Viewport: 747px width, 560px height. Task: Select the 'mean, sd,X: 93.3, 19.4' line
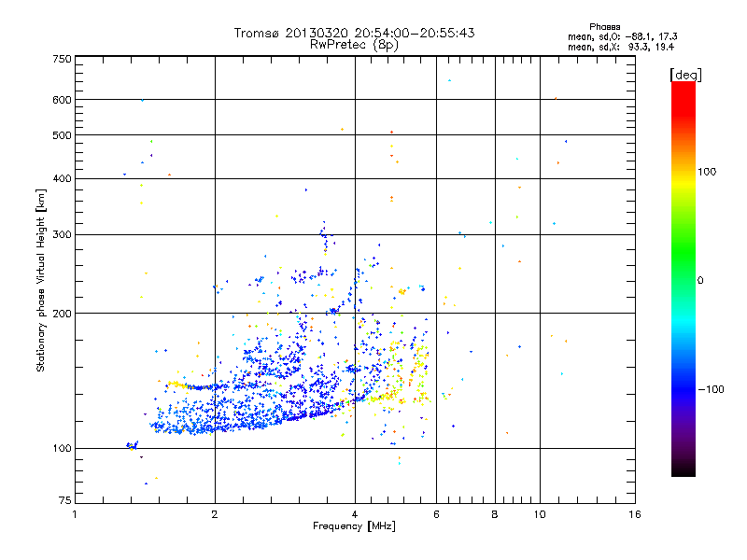(621, 47)
